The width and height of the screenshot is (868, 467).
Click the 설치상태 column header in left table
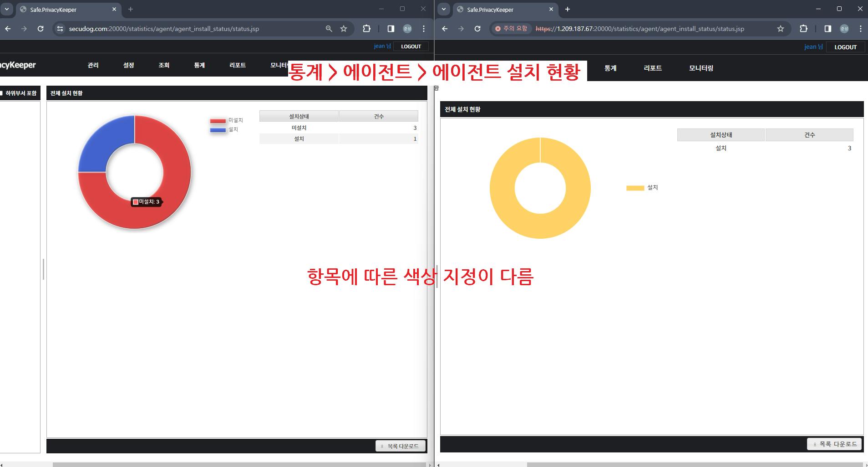pos(299,116)
